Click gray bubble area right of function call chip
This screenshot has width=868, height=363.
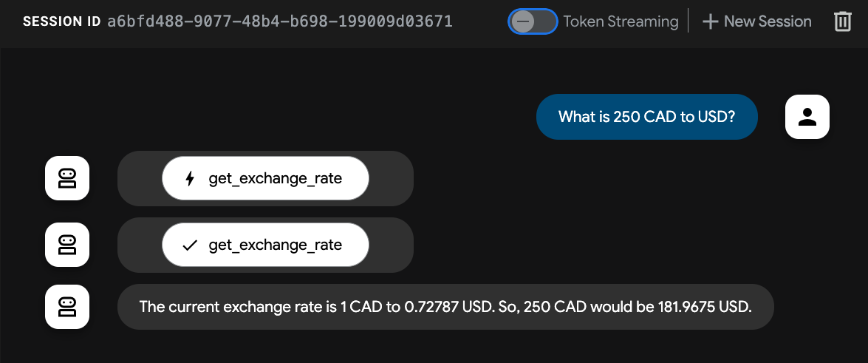point(390,178)
